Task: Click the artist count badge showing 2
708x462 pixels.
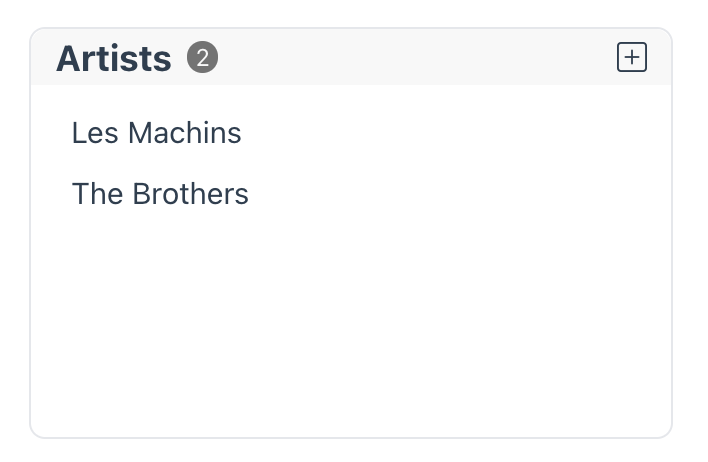Action: click(202, 57)
